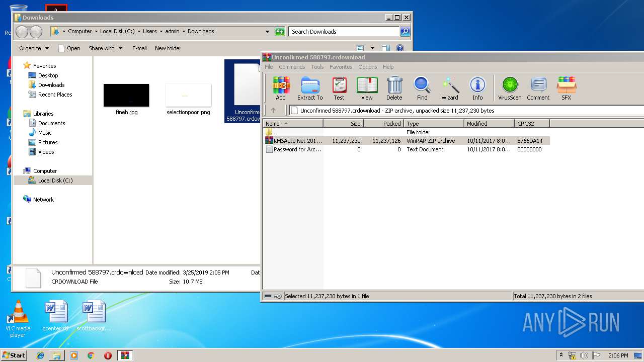This screenshot has height=362, width=644.
Task: Open the Share with dropdown
Action: tap(105, 48)
